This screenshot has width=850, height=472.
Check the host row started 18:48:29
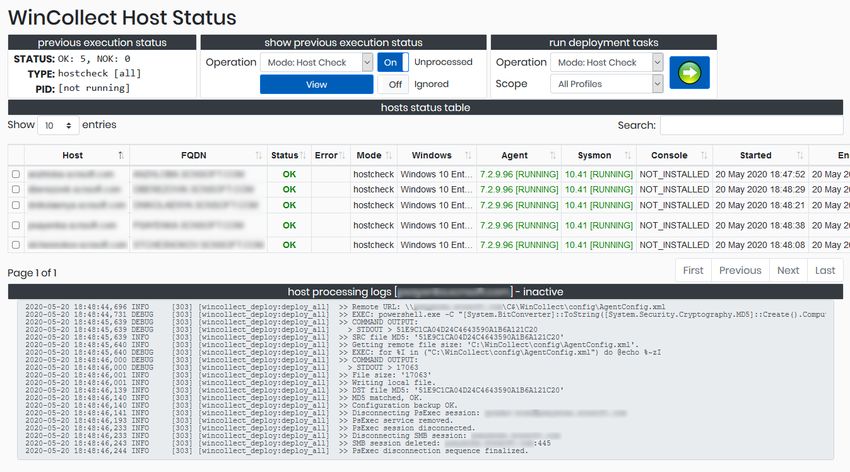16,189
